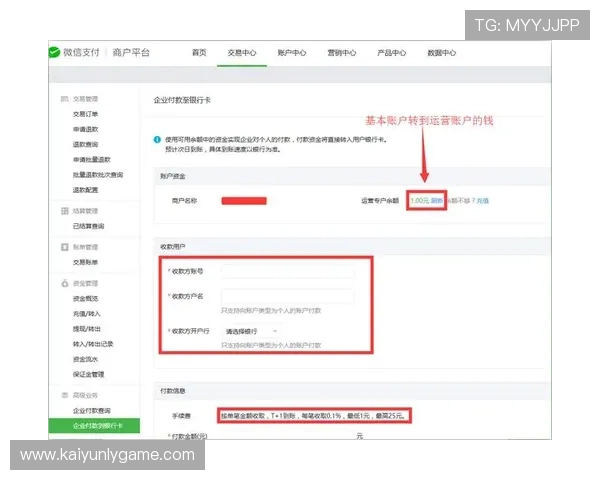Viewport: 600px width, 480px height.
Task: Open the 数据中心 tab
Action: tap(442, 53)
